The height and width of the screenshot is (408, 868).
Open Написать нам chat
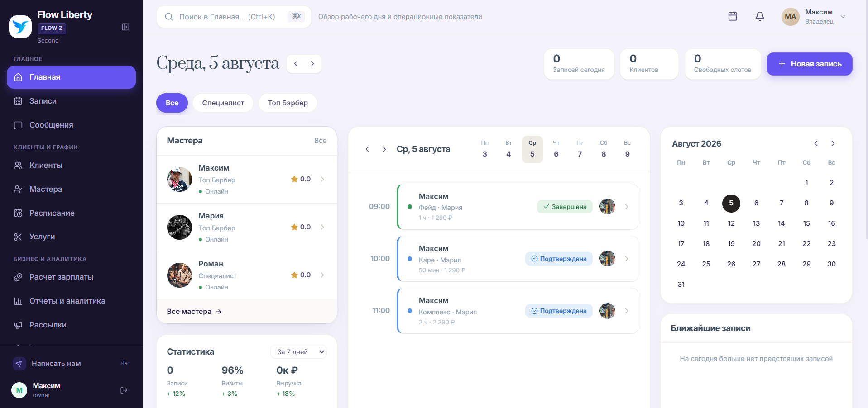71,364
